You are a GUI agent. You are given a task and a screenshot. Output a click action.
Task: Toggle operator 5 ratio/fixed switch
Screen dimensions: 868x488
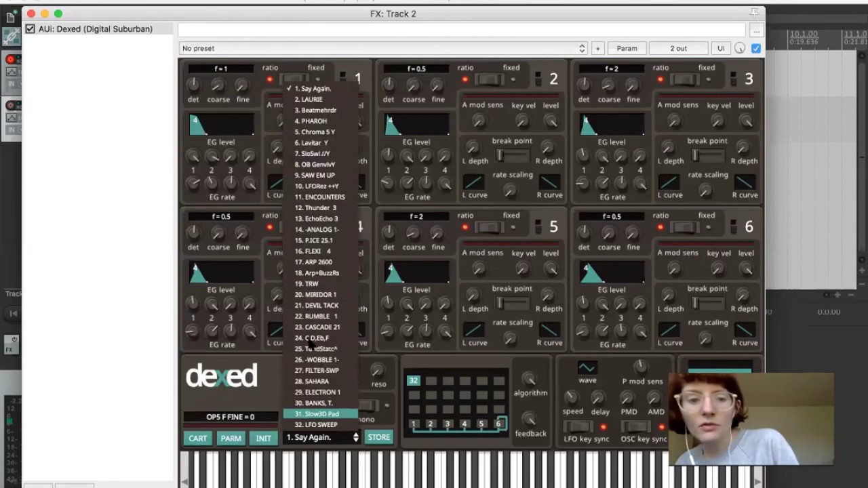tap(488, 228)
